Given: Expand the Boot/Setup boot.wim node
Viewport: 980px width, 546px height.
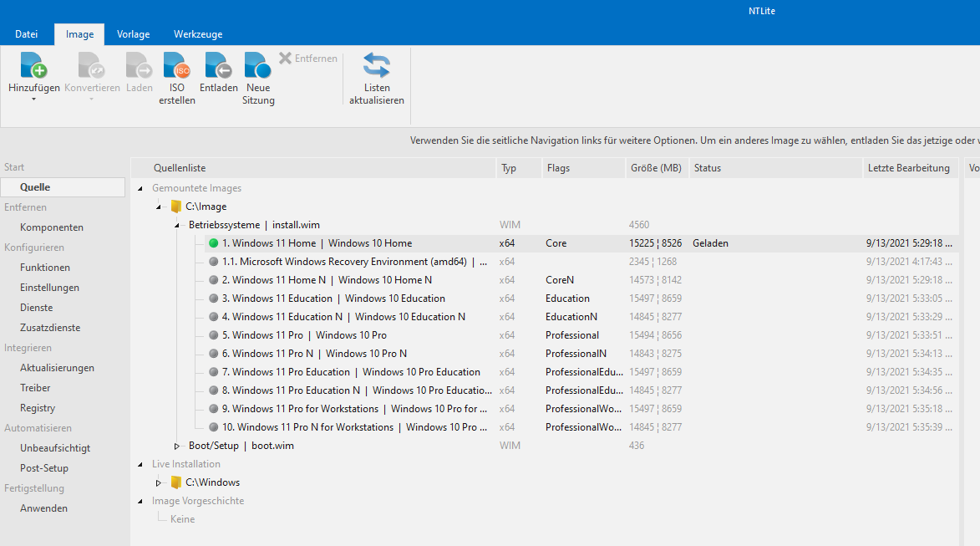Looking at the screenshot, I should pyautogui.click(x=177, y=446).
